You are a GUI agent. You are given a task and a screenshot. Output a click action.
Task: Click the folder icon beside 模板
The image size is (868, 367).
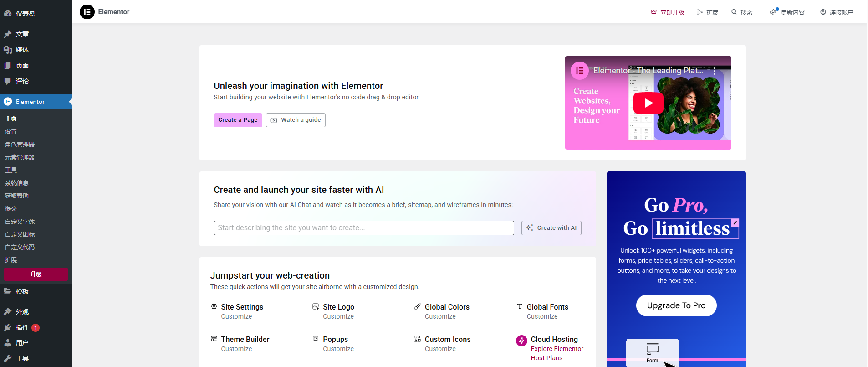[8, 291]
